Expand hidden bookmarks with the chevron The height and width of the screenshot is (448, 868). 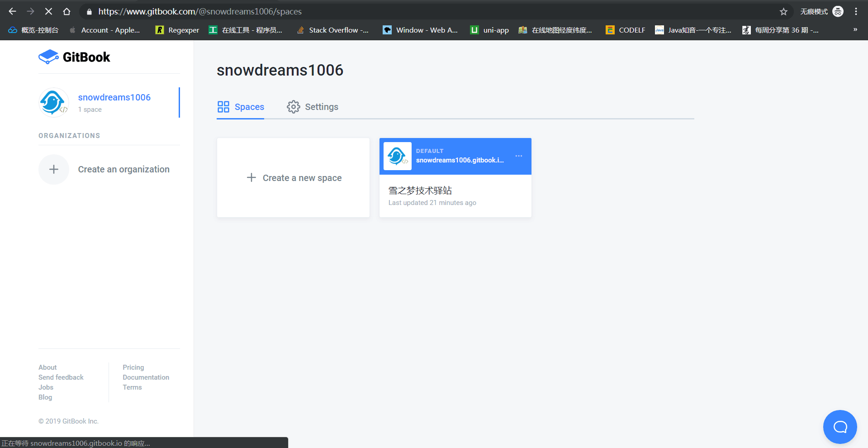pyautogui.click(x=855, y=30)
